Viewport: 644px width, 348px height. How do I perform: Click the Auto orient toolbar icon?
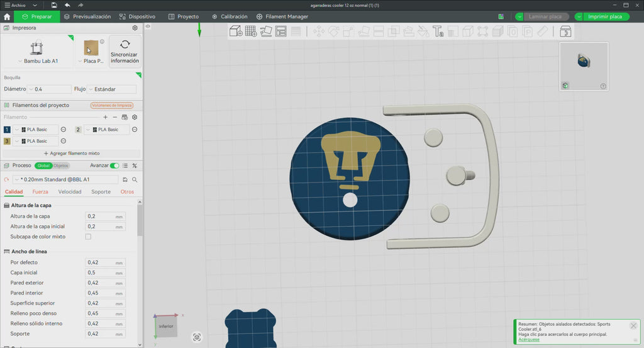[x=266, y=31]
